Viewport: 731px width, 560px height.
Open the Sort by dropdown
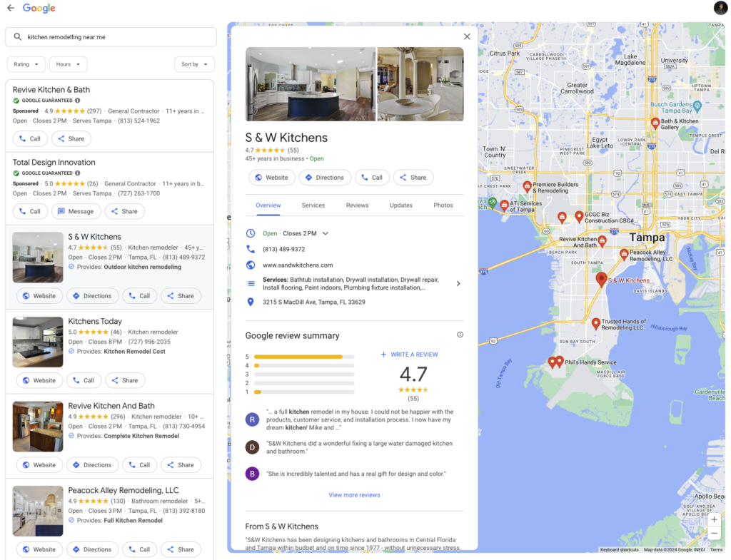[x=194, y=64]
